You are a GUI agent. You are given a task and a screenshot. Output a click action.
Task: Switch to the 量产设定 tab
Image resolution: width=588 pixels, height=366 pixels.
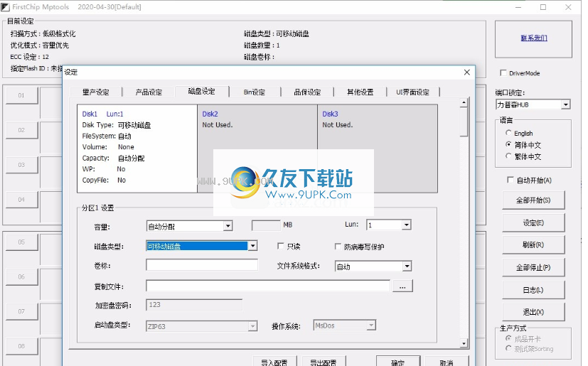pos(95,92)
